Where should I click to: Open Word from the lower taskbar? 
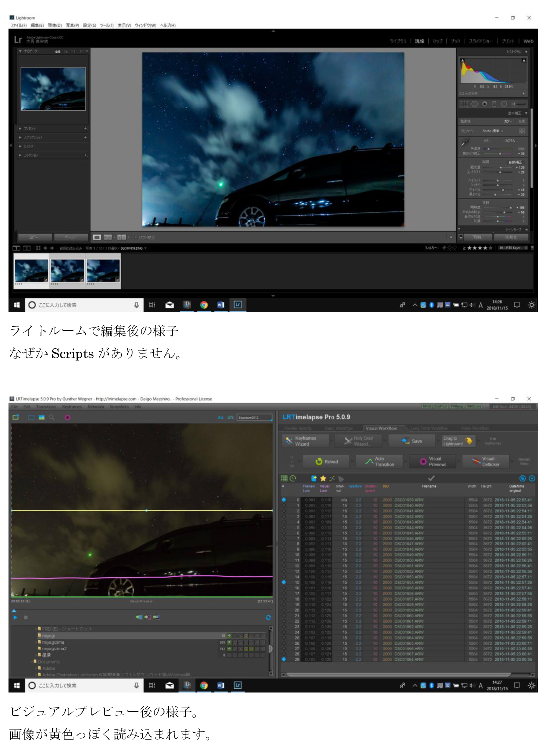[x=221, y=685]
